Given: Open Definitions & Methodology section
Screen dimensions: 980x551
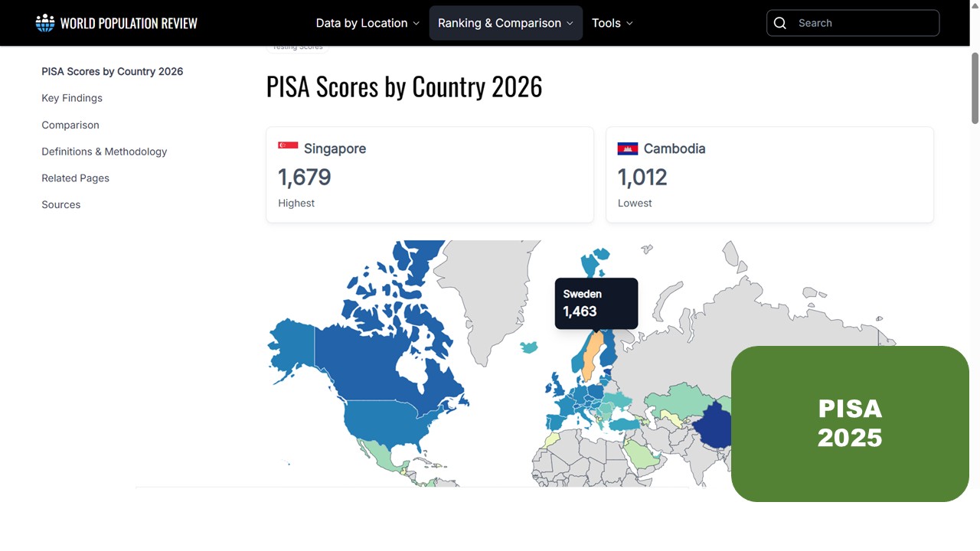Looking at the screenshot, I should coord(104,152).
